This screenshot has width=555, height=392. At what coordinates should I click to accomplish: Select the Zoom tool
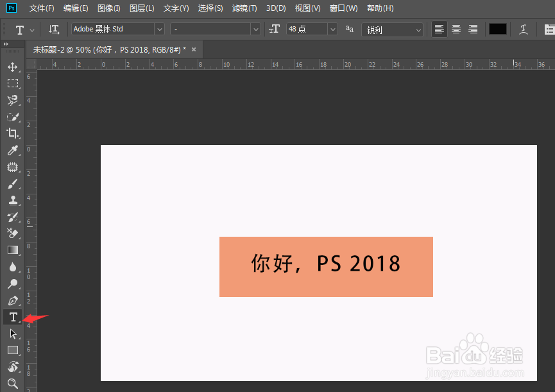13,384
